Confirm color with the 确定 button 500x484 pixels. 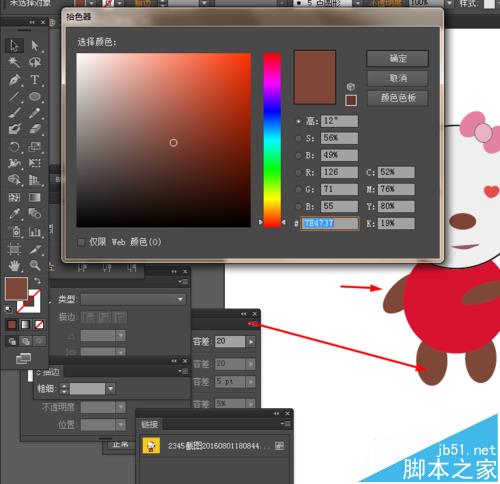pos(398,59)
